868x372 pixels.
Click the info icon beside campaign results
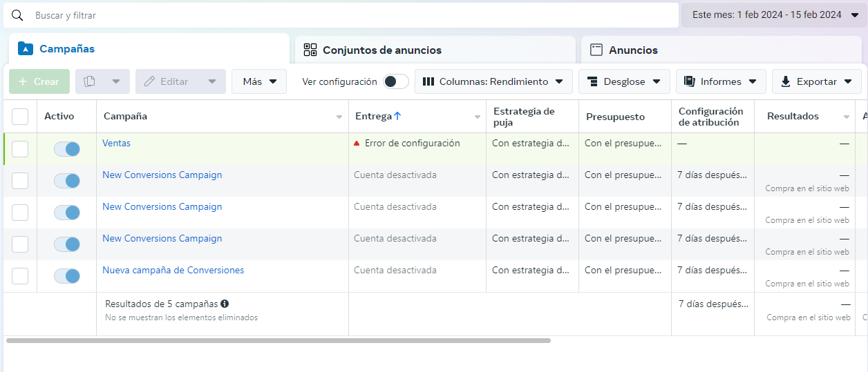point(225,304)
